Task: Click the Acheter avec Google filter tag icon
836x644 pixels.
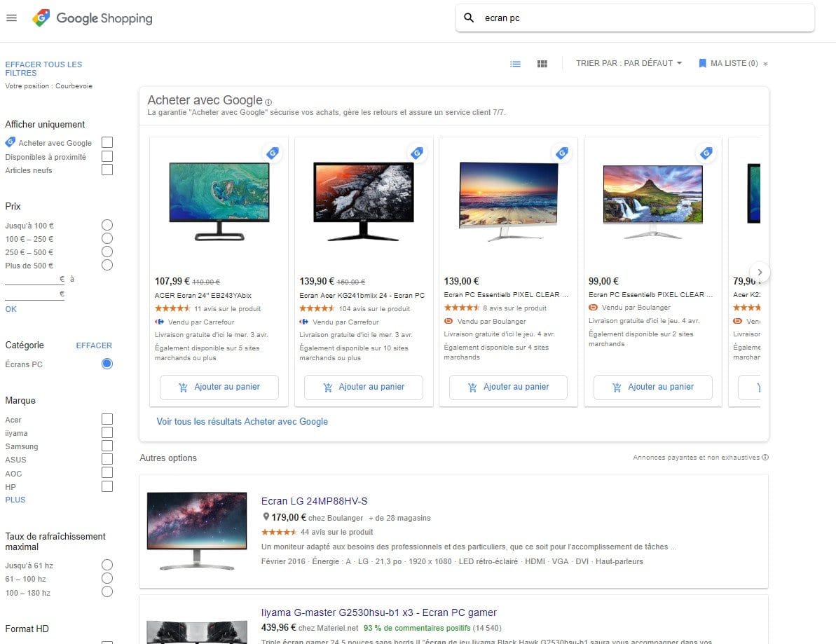Action: coord(10,142)
